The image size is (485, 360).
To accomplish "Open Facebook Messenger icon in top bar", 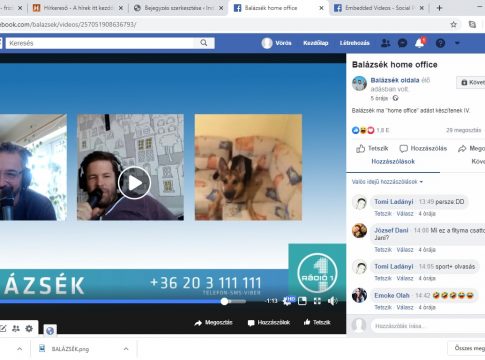I will coord(403,43).
